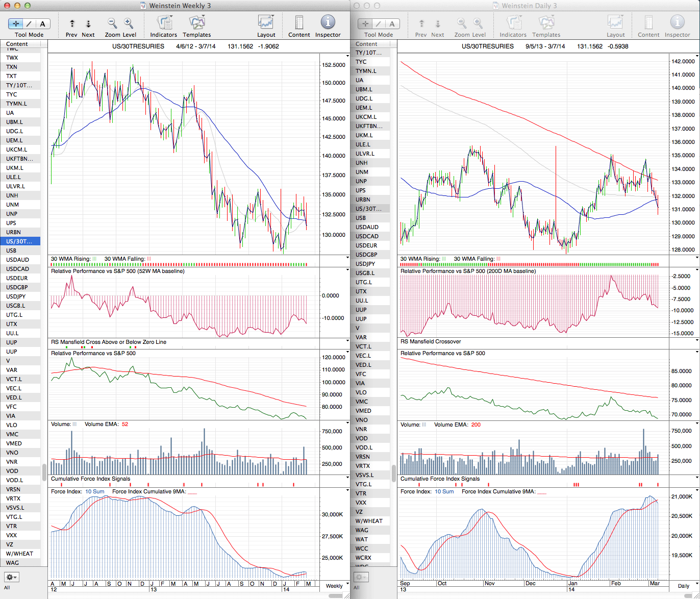Screen dimensions: 700x599
Task: Zoom out using the minus magnifier, Weekly window
Action: [112, 23]
